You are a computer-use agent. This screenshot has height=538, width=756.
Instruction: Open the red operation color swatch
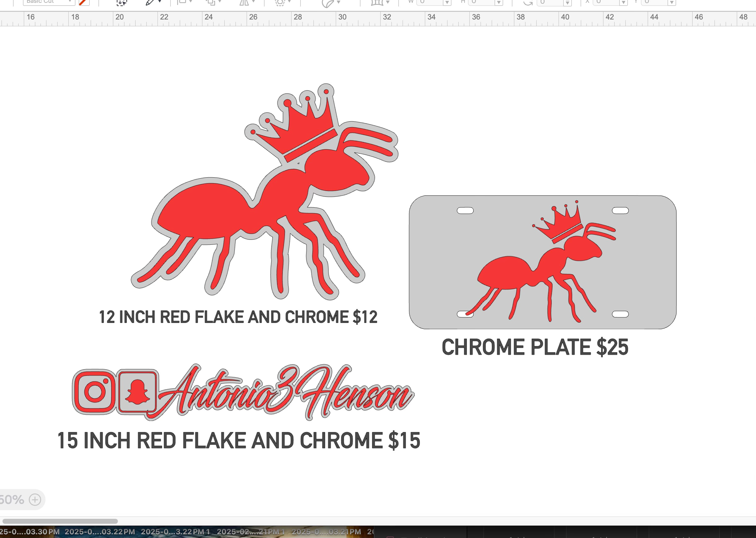click(84, 3)
